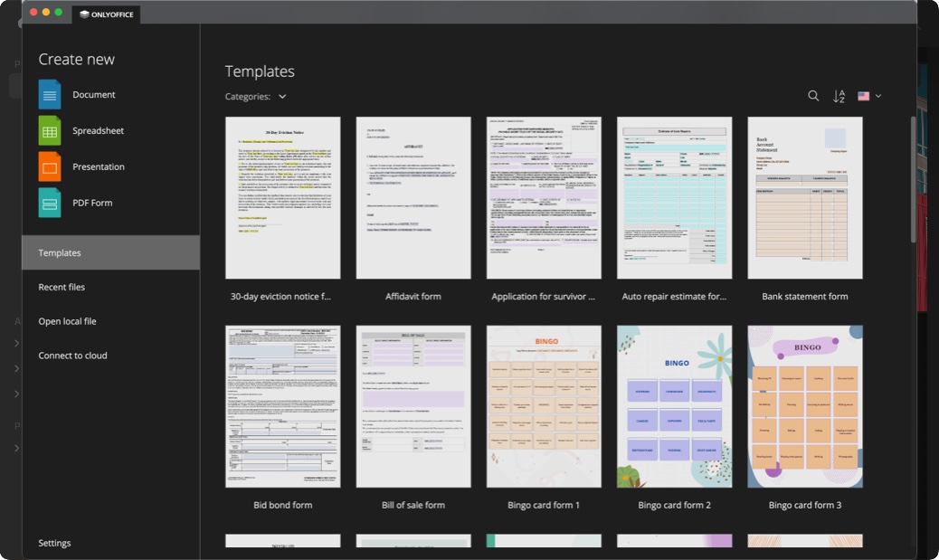Create a new Spreadsheet via its label

click(x=99, y=130)
